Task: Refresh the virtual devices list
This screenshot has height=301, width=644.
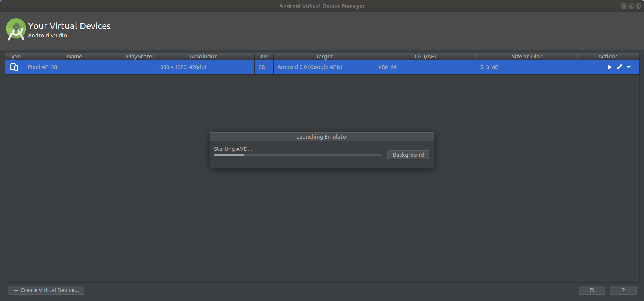Action: [x=592, y=290]
